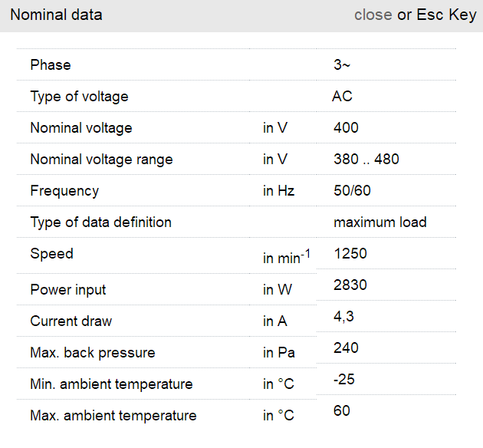Viewport: 483px width, 448px height.
Task: Click the 1250 speed value
Action: tap(350, 253)
